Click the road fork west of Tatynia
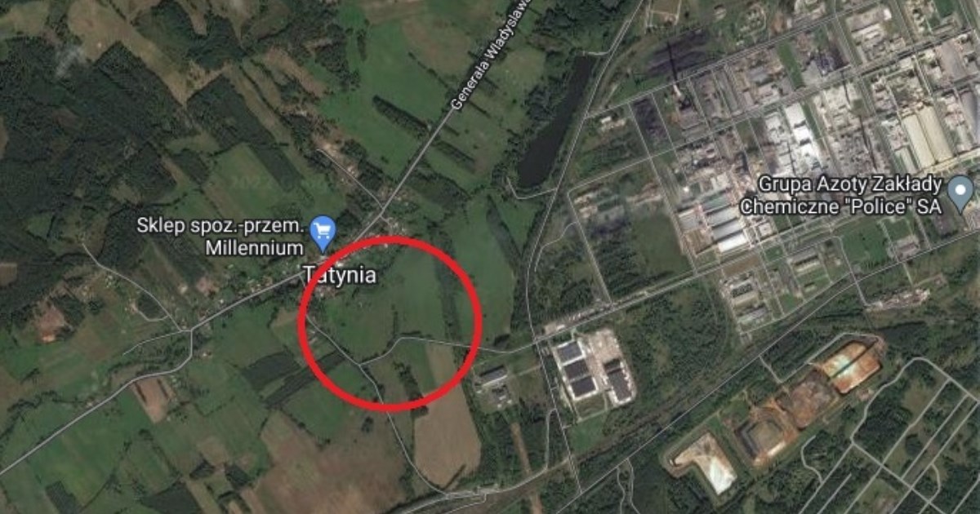The height and width of the screenshot is (514, 980). [190, 330]
